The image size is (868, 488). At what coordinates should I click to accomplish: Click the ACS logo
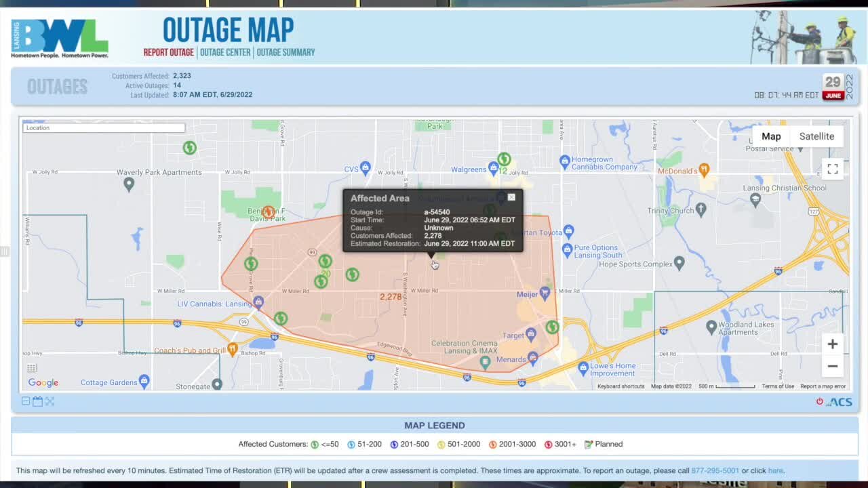coord(840,402)
